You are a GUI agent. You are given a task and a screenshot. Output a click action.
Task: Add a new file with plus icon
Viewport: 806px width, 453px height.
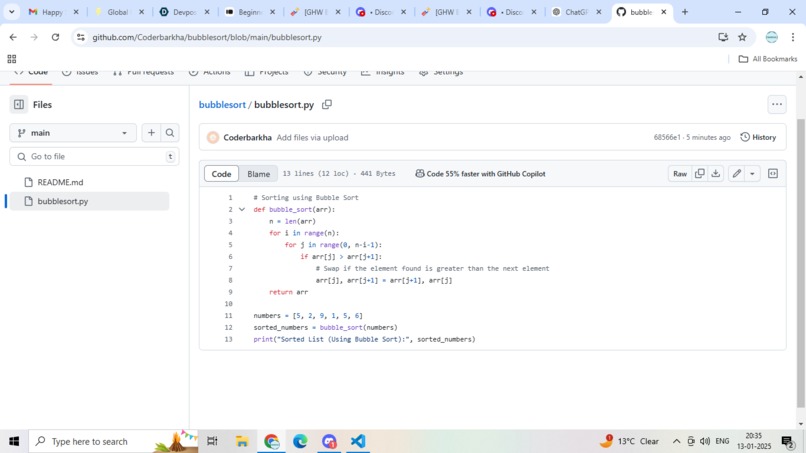pyautogui.click(x=151, y=133)
